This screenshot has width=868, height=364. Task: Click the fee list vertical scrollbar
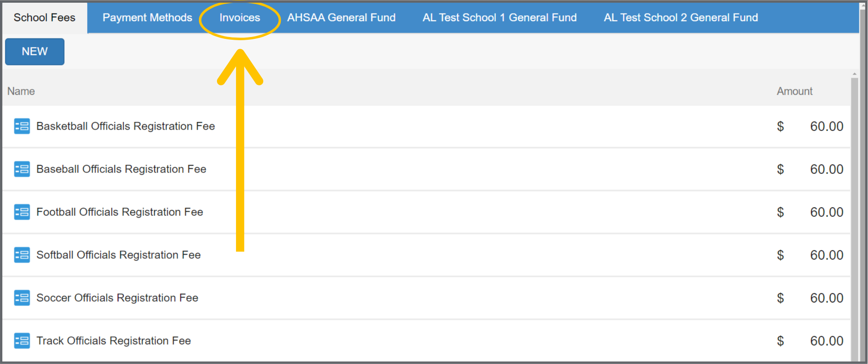pos(854,217)
